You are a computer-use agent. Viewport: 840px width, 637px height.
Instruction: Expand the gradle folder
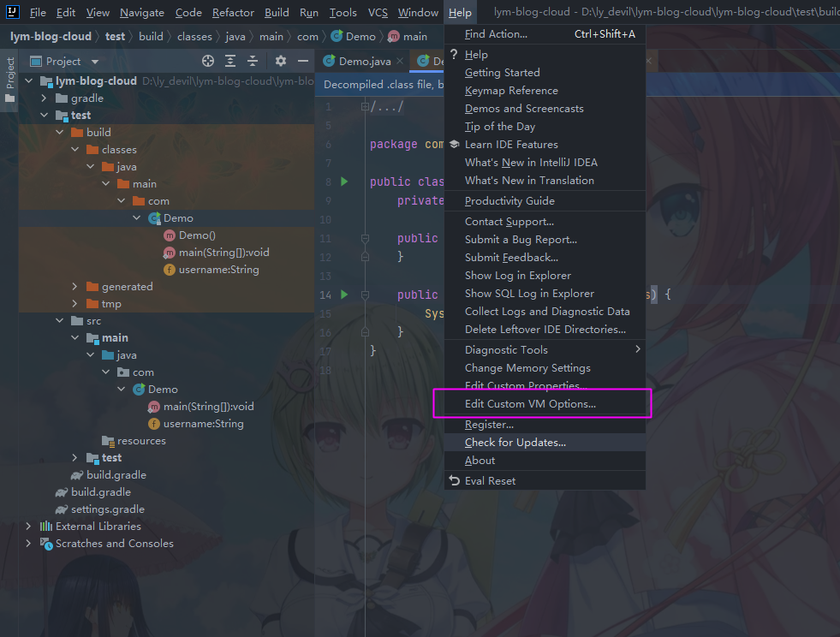coord(44,98)
